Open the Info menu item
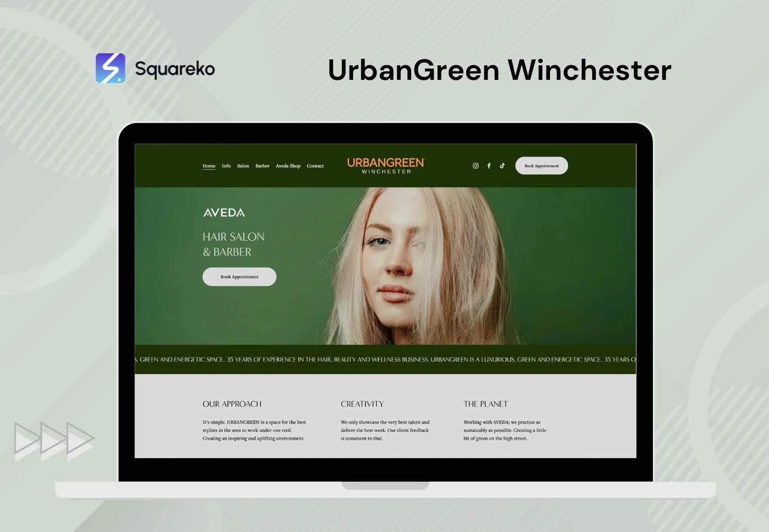The image size is (769, 532). (x=227, y=166)
